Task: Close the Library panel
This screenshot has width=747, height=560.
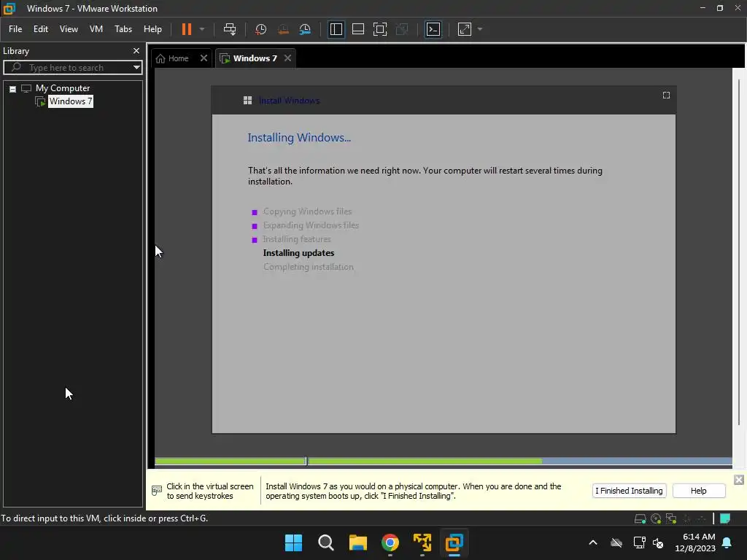Action: (x=136, y=50)
